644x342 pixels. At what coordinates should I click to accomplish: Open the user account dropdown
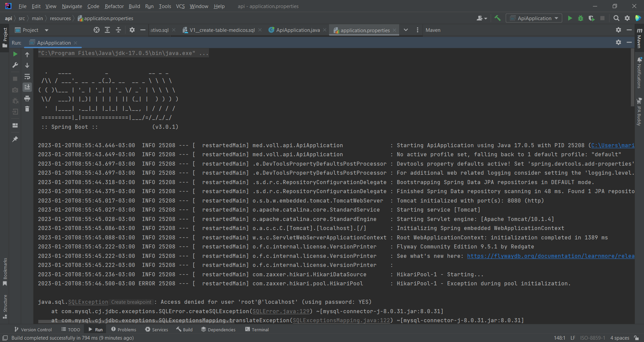tap(482, 18)
